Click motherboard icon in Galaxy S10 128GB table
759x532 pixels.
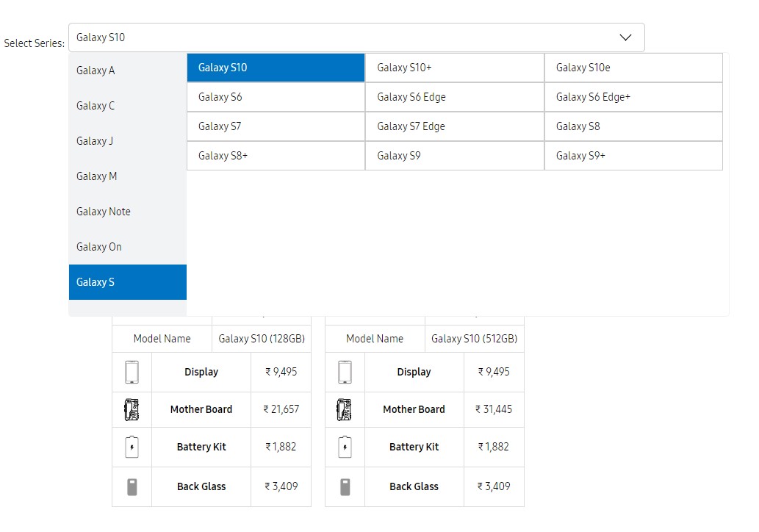132,409
